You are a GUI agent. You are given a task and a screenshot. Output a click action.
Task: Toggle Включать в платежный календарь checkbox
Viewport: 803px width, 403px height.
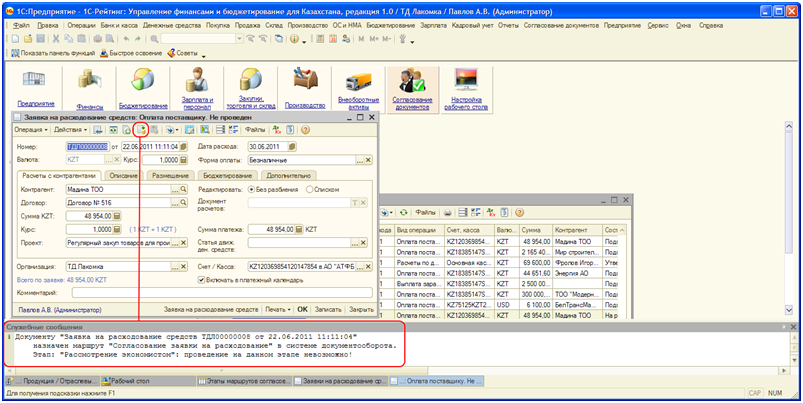pos(201,280)
